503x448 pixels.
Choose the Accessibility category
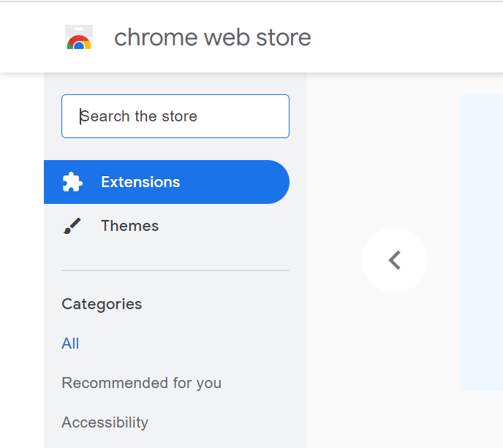(x=105, y=422)
